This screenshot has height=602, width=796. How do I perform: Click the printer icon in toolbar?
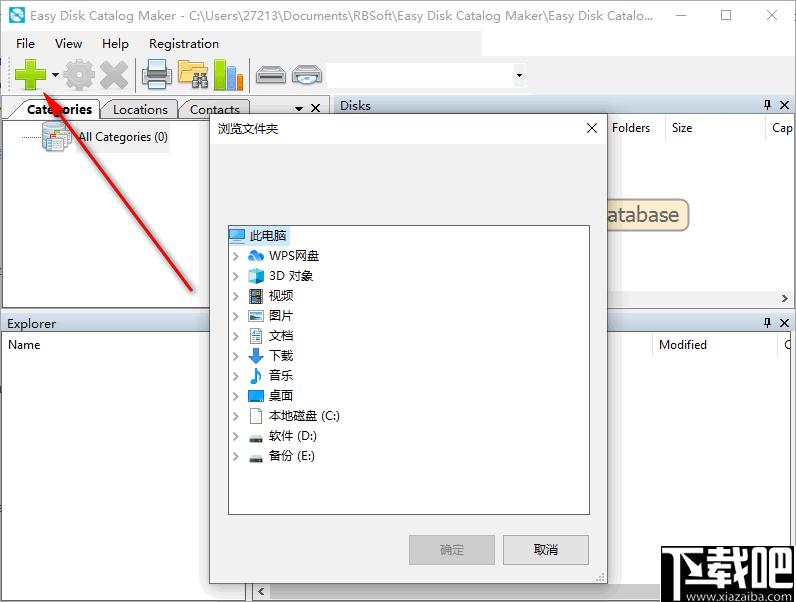point(156,75)
